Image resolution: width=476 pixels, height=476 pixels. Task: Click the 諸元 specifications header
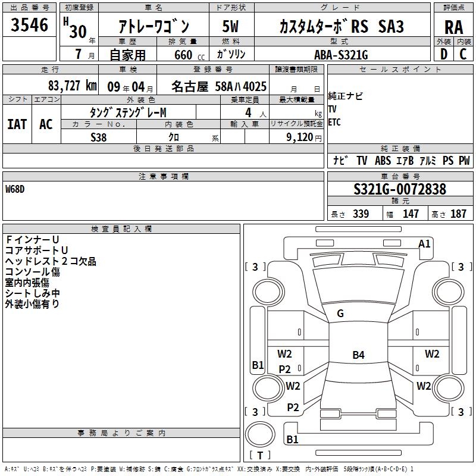pos(400,201)
